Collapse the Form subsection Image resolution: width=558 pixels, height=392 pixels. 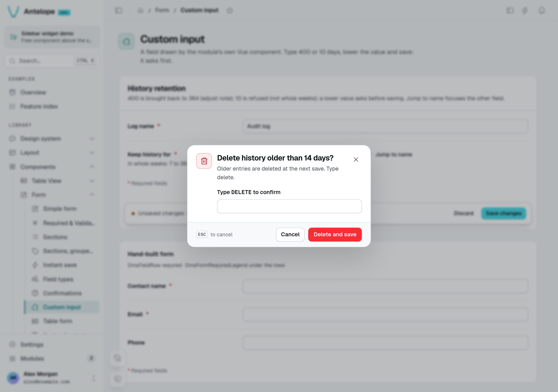58,195
